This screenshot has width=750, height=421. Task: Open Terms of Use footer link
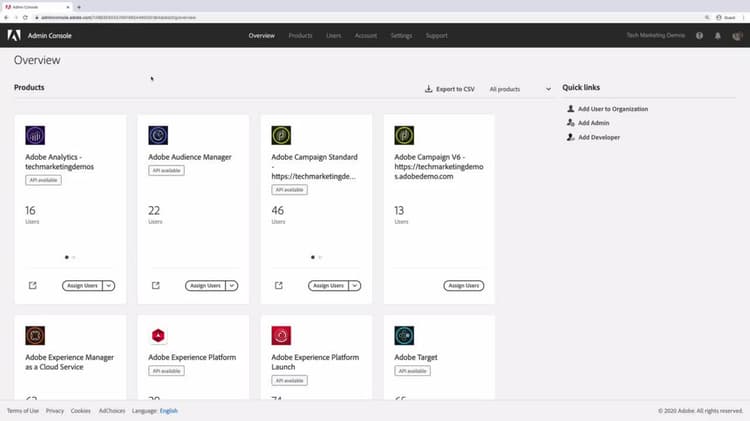click(x=23, y=410)
